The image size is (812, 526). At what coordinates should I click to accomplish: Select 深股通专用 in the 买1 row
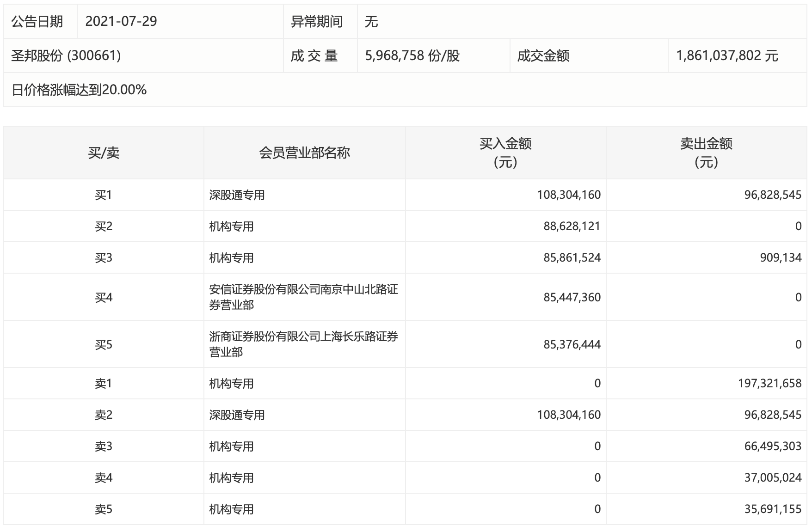237,195
